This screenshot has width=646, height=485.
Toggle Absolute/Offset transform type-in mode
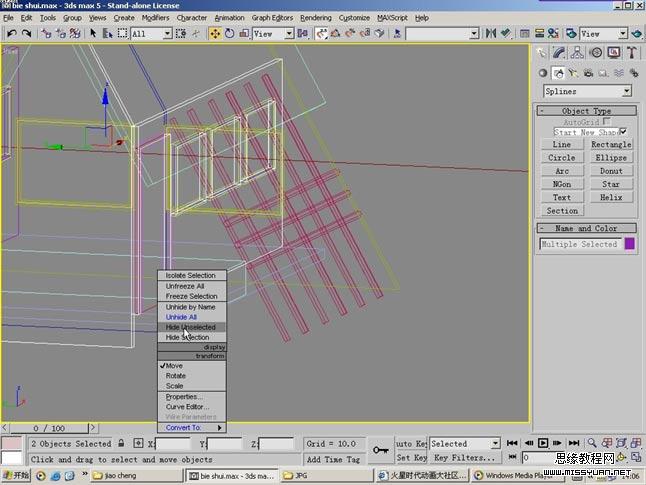point(138,443)
